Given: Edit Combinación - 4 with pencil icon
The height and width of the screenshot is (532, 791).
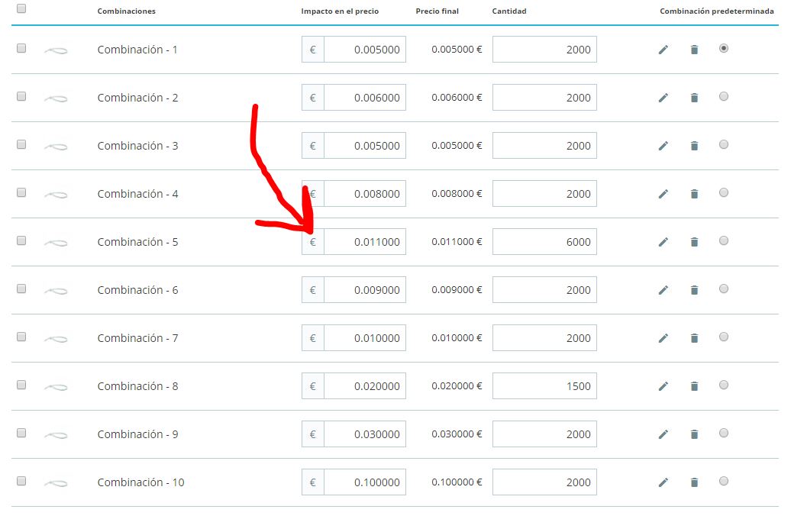Looking at the screenshot, I should 663,194.
